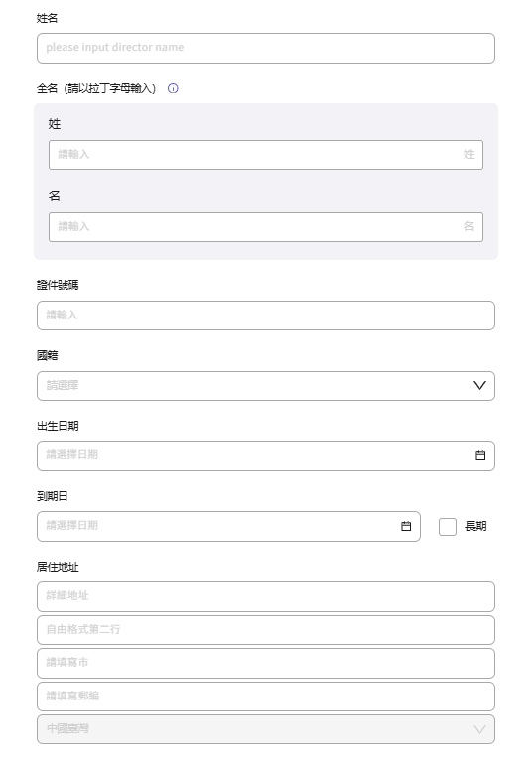Click the 姓 surname input field
Viewport: 532px width, 762px height.
(266, 155)
